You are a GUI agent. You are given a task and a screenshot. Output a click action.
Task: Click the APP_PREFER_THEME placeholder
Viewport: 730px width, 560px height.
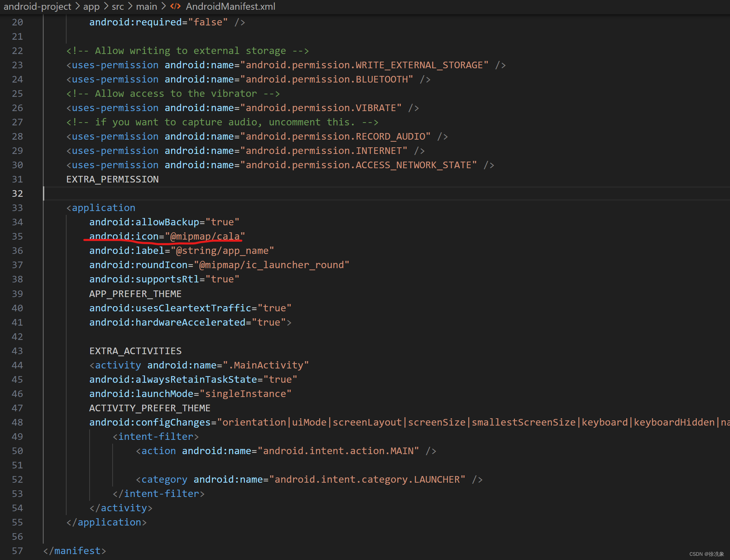[135, 294]
